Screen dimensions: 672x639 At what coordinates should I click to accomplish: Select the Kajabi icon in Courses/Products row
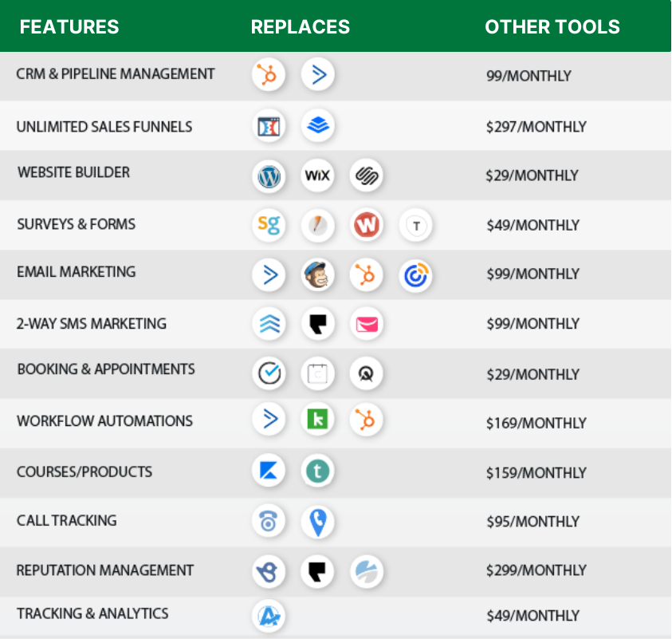[269, 471]
